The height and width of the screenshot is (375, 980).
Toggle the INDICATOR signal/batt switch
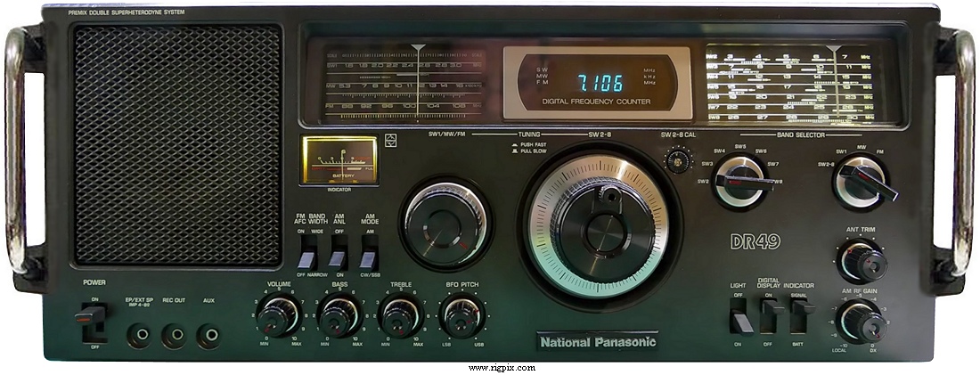point(801,316)
